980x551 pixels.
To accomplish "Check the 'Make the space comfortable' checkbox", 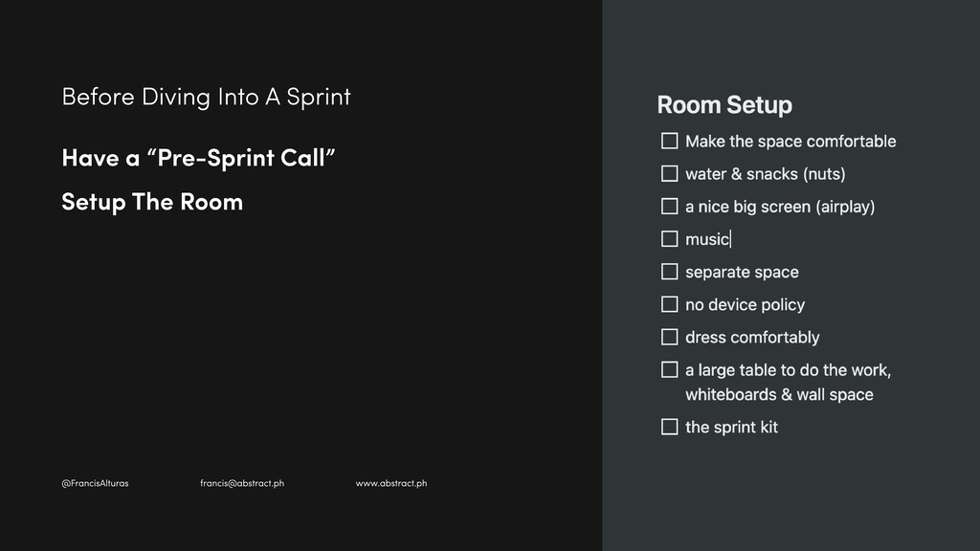I will [669, 142].
